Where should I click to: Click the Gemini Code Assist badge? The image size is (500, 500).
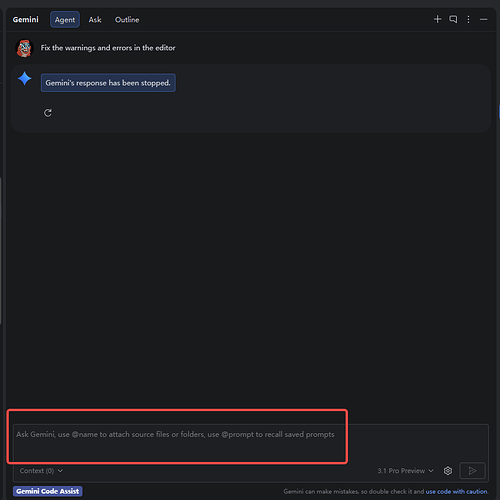click(x=48, y=491)
